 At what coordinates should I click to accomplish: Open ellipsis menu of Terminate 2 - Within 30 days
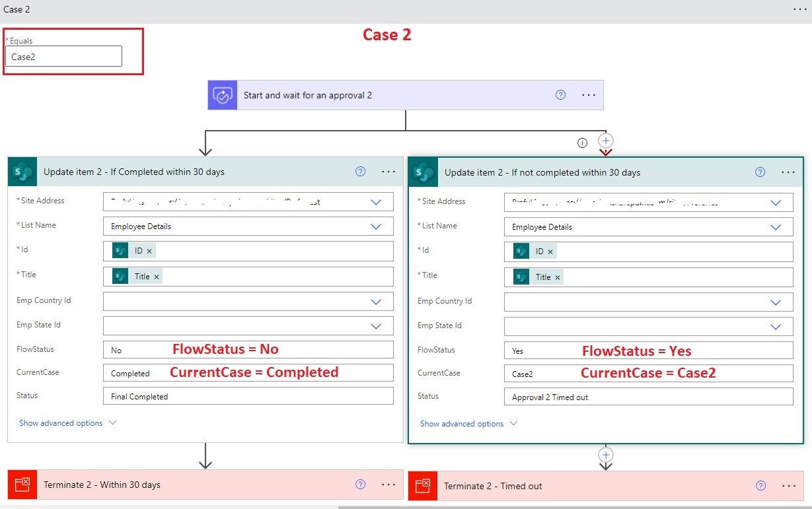point(388,485)
